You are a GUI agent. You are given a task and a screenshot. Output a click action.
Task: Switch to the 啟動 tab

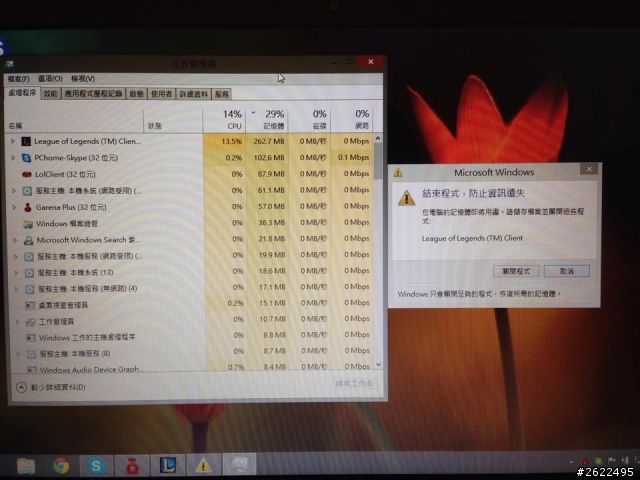(136, 94)
